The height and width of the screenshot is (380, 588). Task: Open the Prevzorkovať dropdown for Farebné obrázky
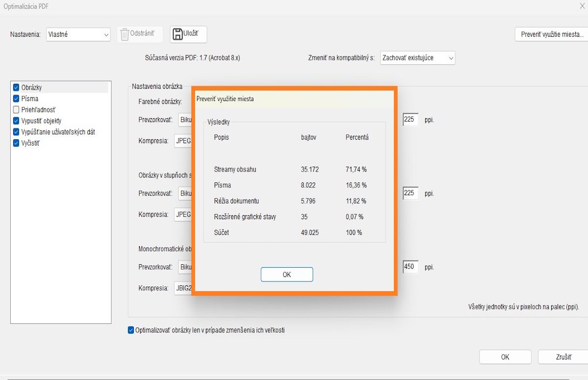coord(185,120)
